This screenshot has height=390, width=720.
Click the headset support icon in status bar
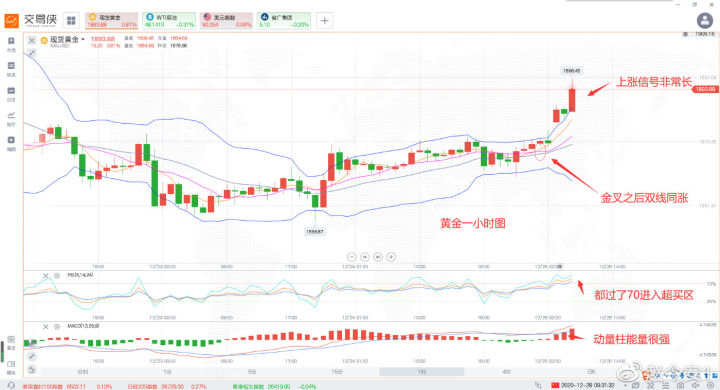[x=11, y=385]
